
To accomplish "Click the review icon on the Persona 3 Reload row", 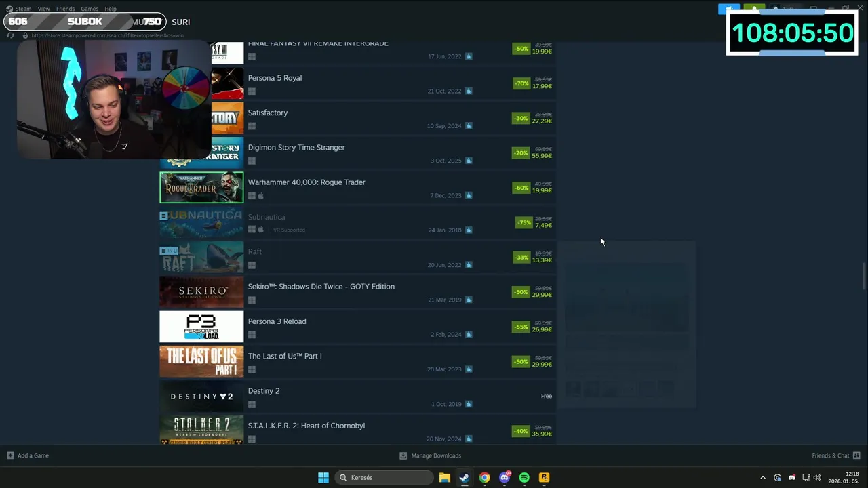I will coord(469,335).
